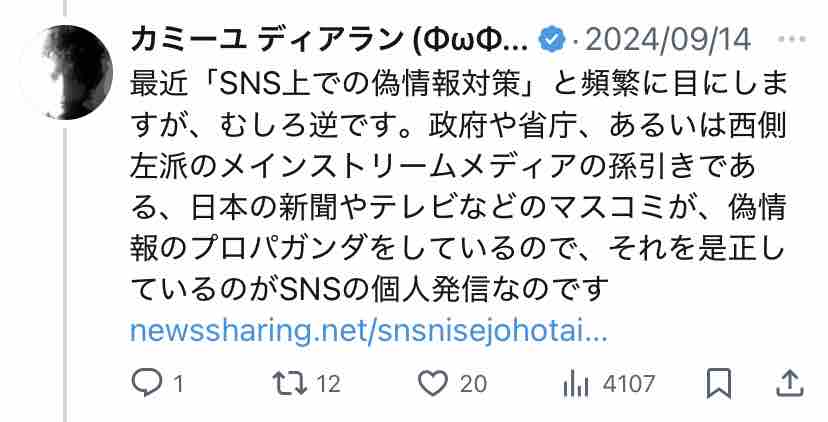Open the author's circular profile avatar
Screen dimensions: 828x422
65,72
